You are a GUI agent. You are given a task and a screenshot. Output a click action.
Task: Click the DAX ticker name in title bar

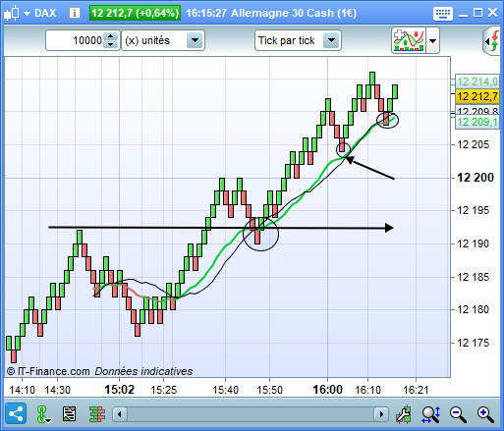(x=45, y=14)
